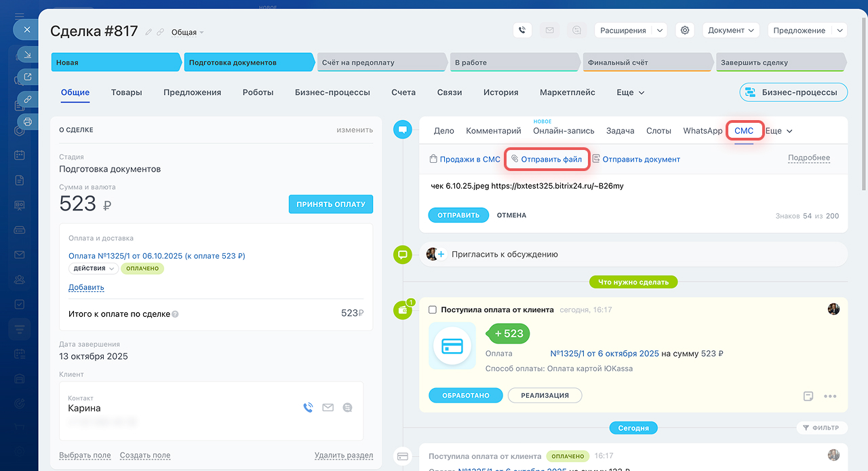Click the note icon on payment card
This screenshot has width=868, height=471.
(x=808, y=396)
